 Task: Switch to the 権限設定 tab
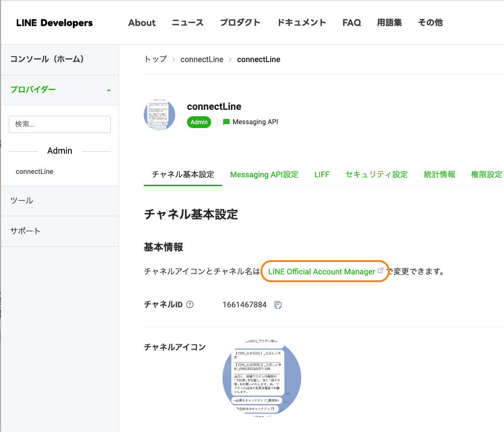click(487, 175)
